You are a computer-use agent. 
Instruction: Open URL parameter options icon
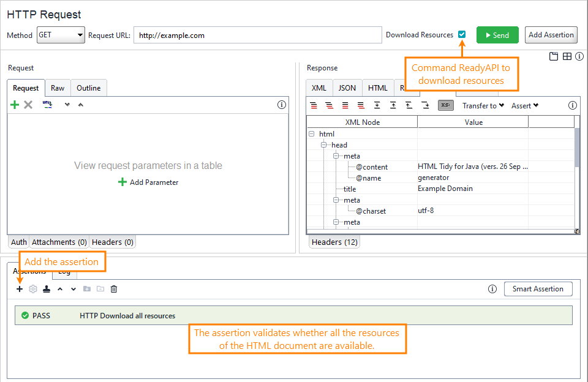[x=48, y=104]
